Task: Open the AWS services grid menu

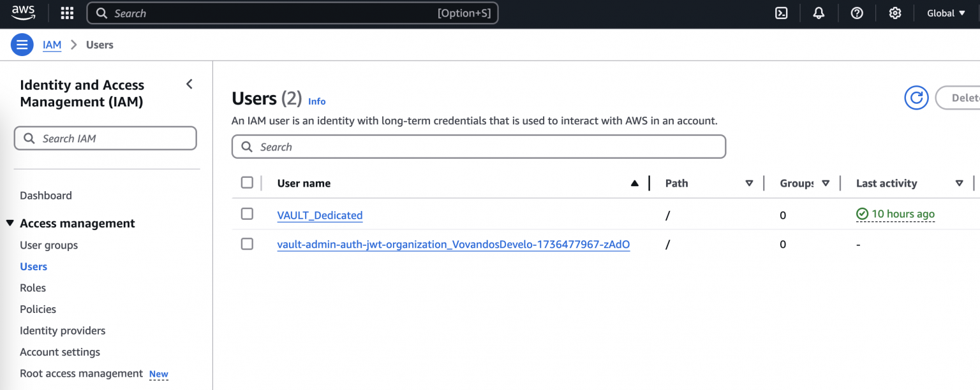Action: tap(66, 13)
